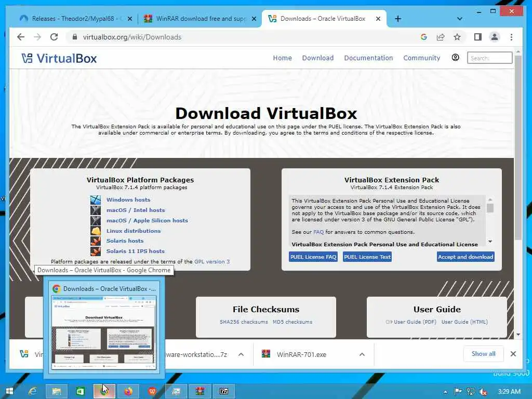This screenshot has width=532, height=399.
Task: Click the network tray icon
Action: pyautogui.click(x=470, y=392)
